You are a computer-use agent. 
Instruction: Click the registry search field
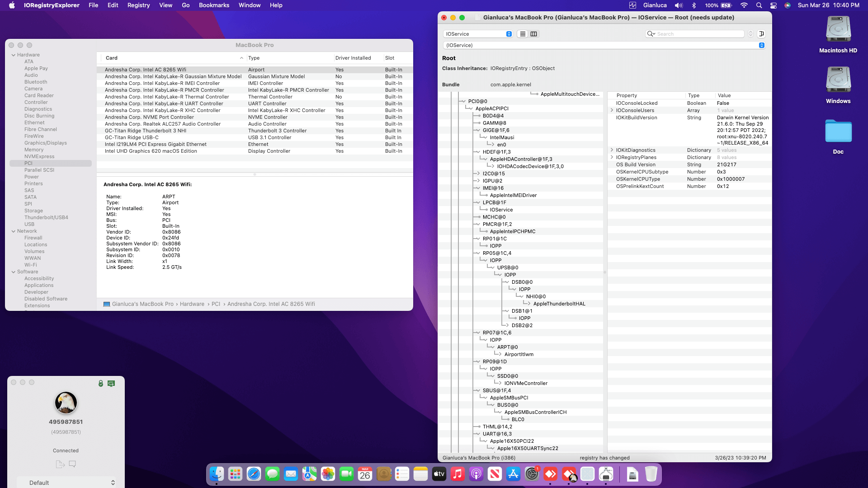699,34
